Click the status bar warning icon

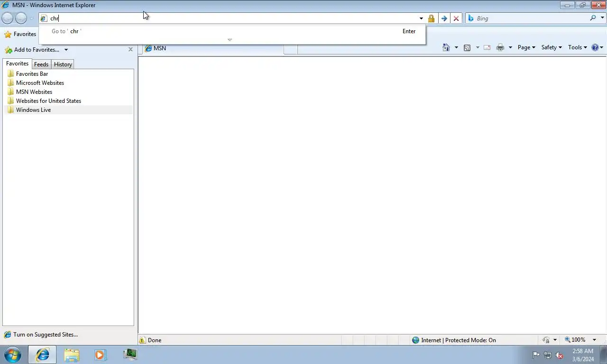[x=142, y=340]
